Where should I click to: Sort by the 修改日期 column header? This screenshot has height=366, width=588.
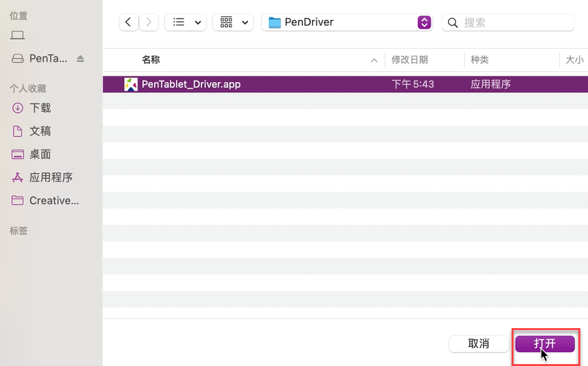(x=410, y=60)
